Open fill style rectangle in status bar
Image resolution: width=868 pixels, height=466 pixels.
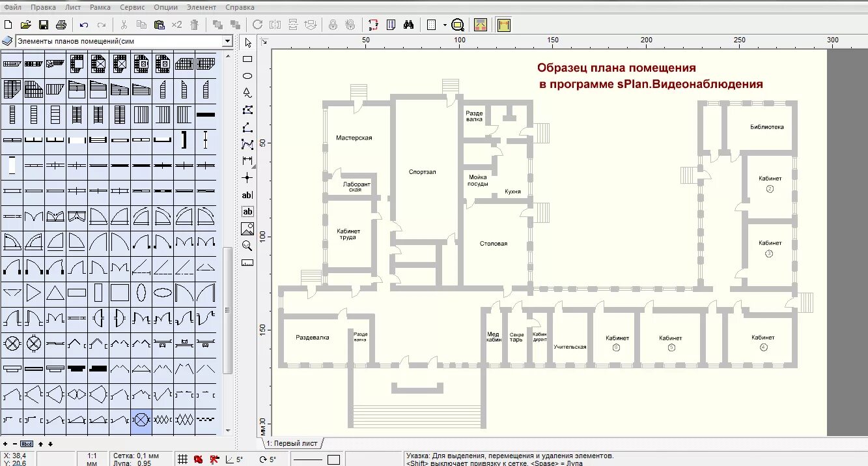tap(333, 459)
